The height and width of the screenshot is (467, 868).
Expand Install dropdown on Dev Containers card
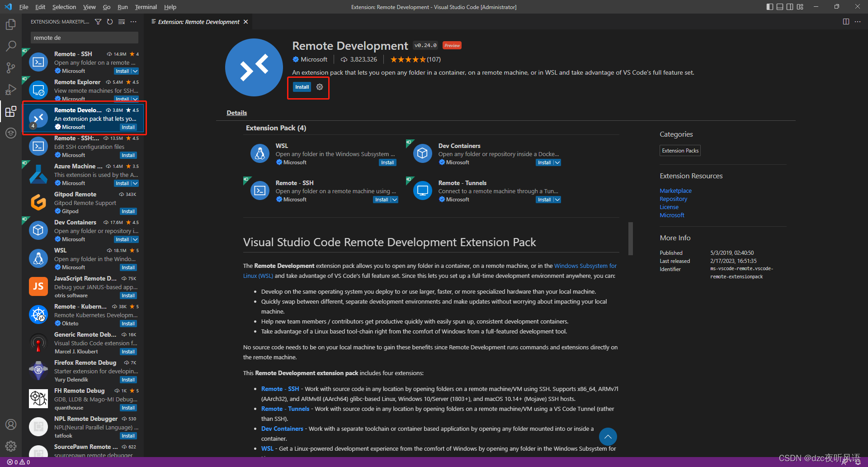click(x=557, y=162)
